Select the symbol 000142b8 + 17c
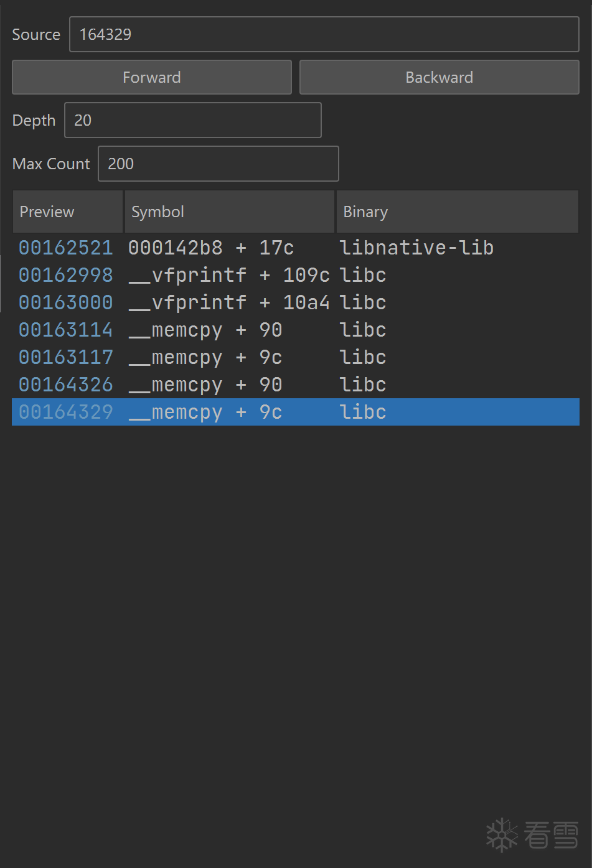This screenshot has height=868, width=592. click(x=211, y=248)
